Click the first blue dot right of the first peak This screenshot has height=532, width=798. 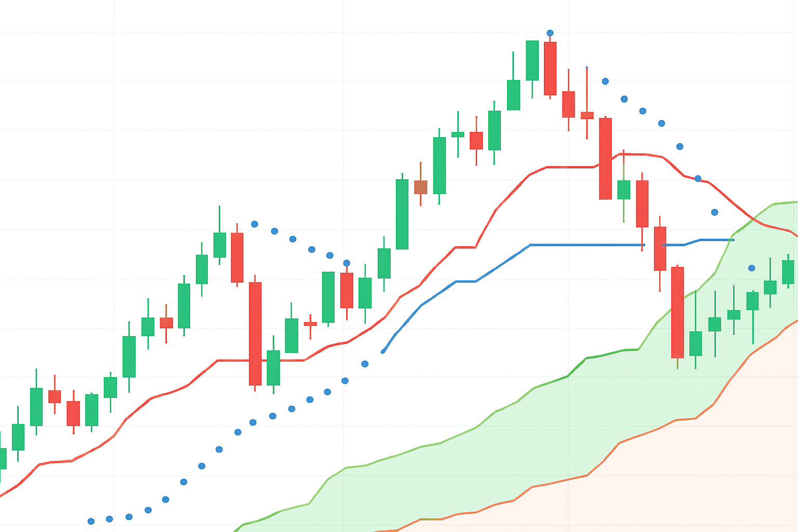pos(255,224)
